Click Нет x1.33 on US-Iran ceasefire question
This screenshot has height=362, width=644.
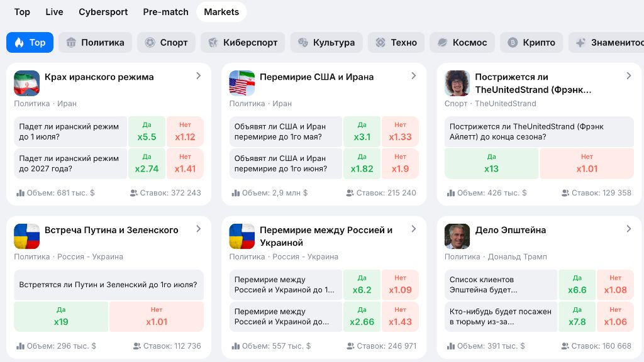click(x=401, y=131)
